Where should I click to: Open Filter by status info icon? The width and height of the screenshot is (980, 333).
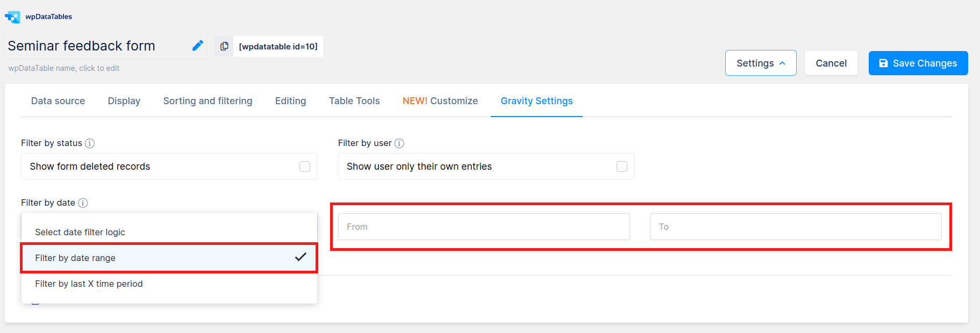(90, 143)
